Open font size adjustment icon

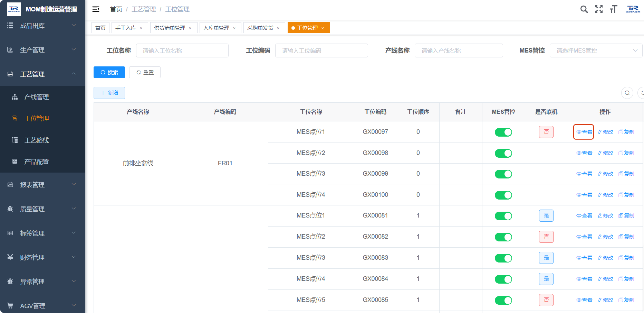[x=613, y=9]
